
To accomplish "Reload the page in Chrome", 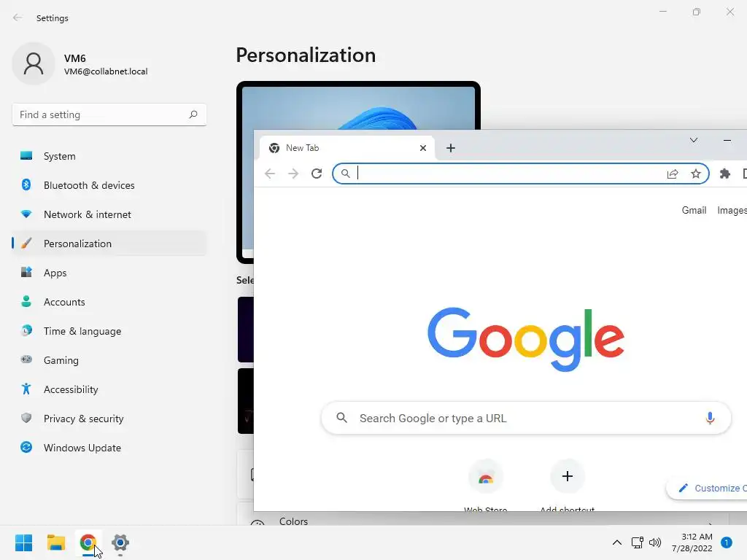I will [x=317, y=174].
